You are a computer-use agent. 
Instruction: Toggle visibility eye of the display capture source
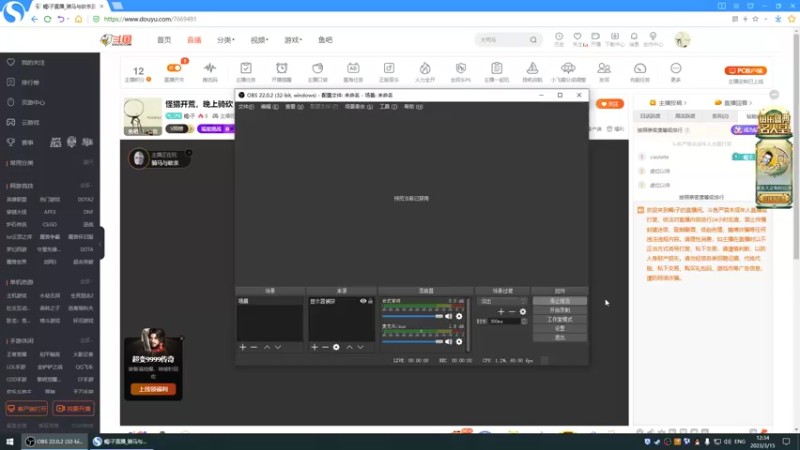click(x=363, y=301)
